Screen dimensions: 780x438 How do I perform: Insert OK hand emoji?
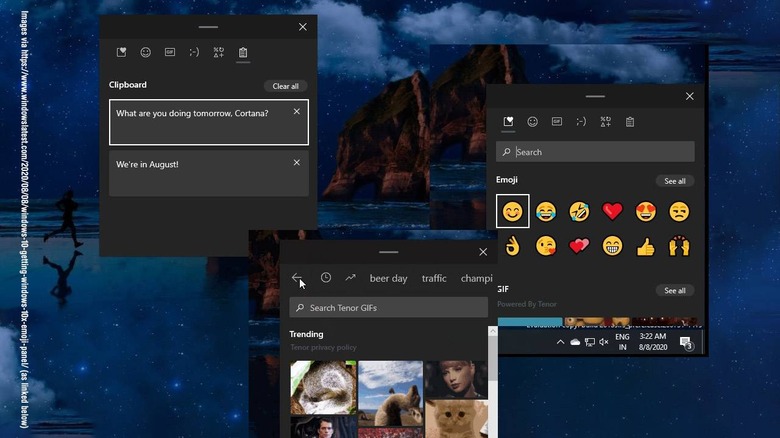click(512, 246)
